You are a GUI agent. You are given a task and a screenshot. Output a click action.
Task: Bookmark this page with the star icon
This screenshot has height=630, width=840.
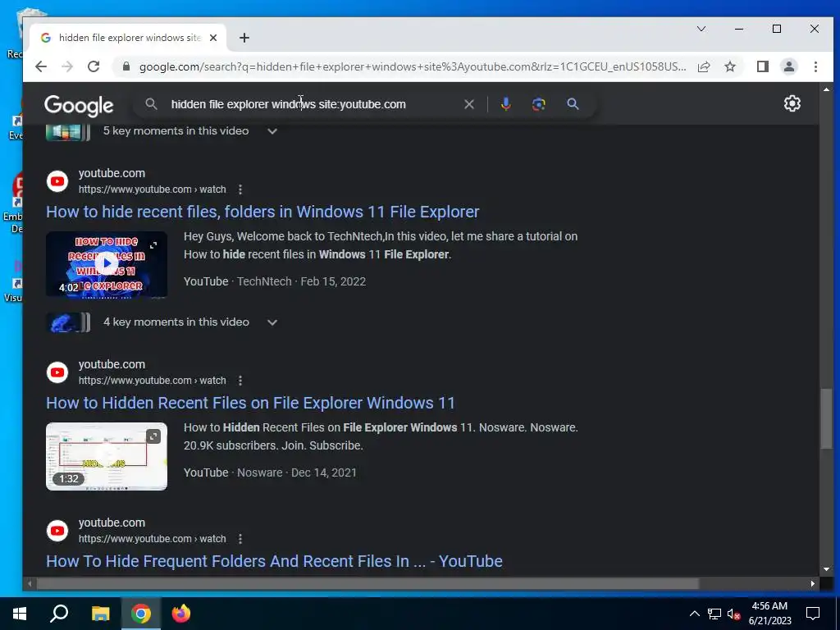(x=730, y=66)
